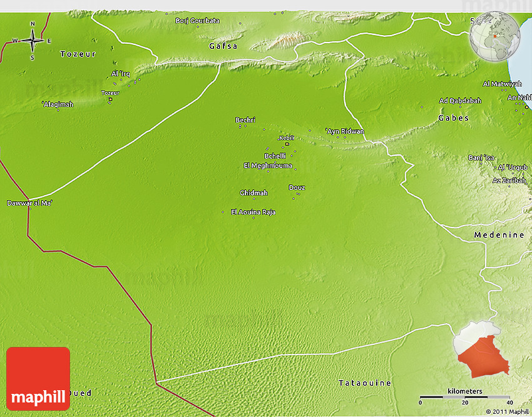Click the Tataouine region label
532x417 pixels.
pyautogui.click(x=364, y=383)
